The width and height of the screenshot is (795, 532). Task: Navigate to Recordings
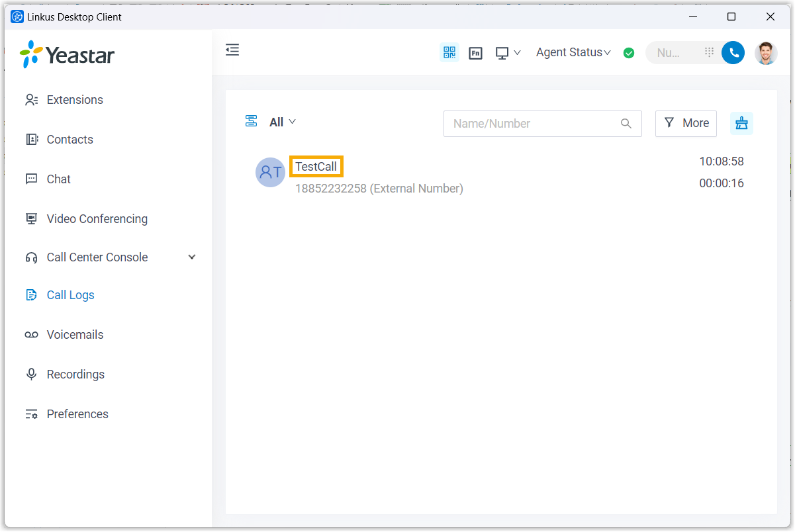point(75,375)
